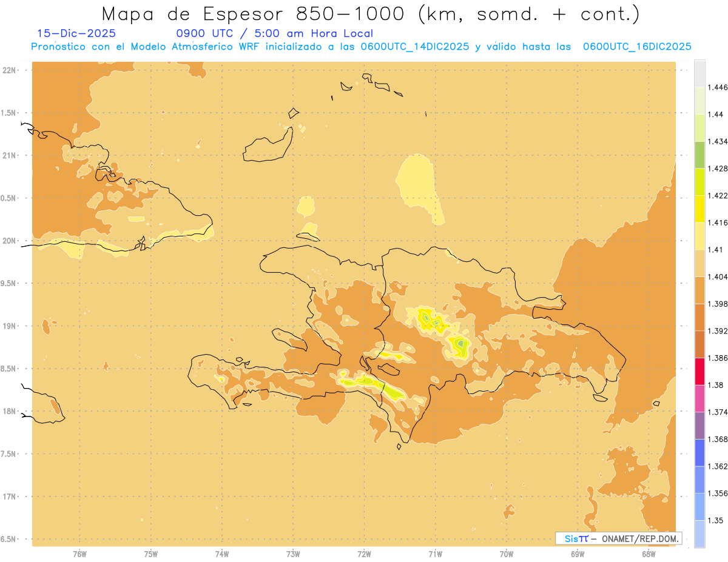728x562 pixels.
Task: Click the longitude label '70W'
Action: [x=507, y=554]
